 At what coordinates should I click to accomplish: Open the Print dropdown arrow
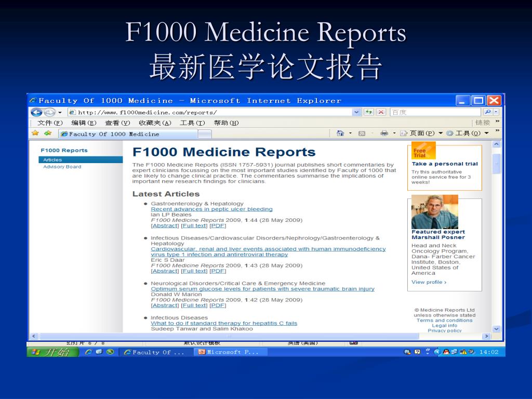(x=394, y=133)
